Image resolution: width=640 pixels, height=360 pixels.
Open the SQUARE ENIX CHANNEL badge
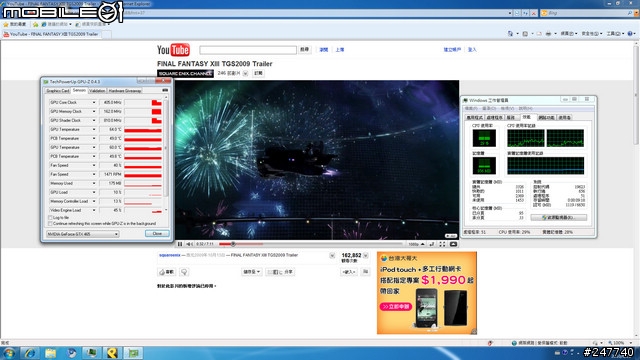(x=185, y=73)
